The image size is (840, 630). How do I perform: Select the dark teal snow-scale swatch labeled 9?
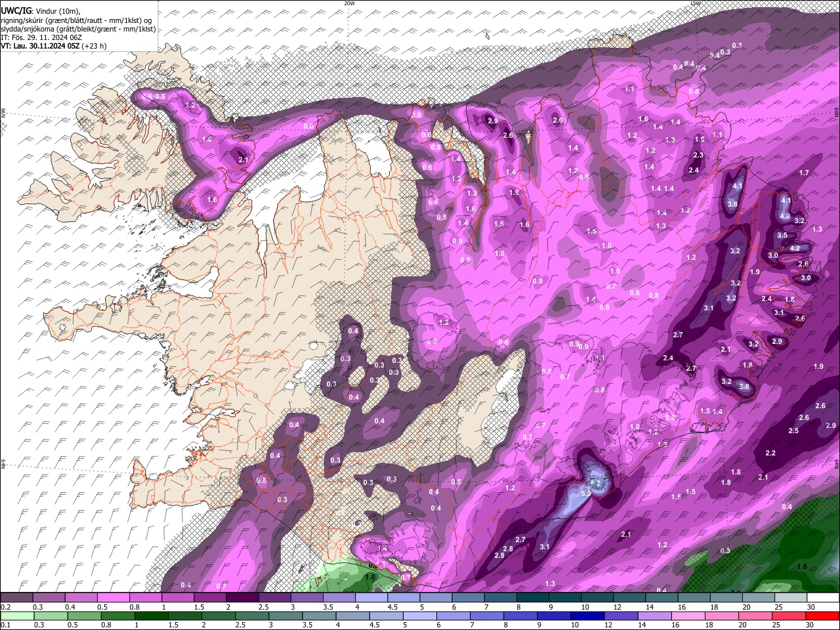(x=565, y=598)
